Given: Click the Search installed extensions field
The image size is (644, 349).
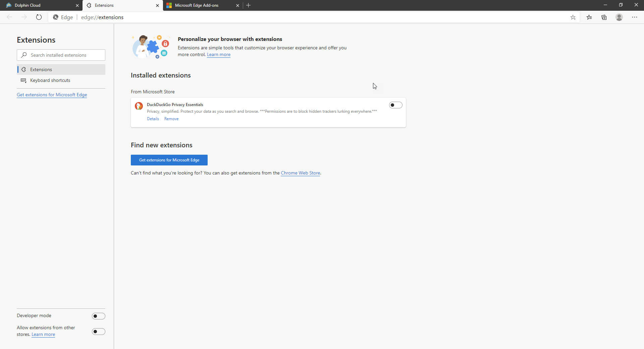Looking at the screenshot, I should coord(61,55).
